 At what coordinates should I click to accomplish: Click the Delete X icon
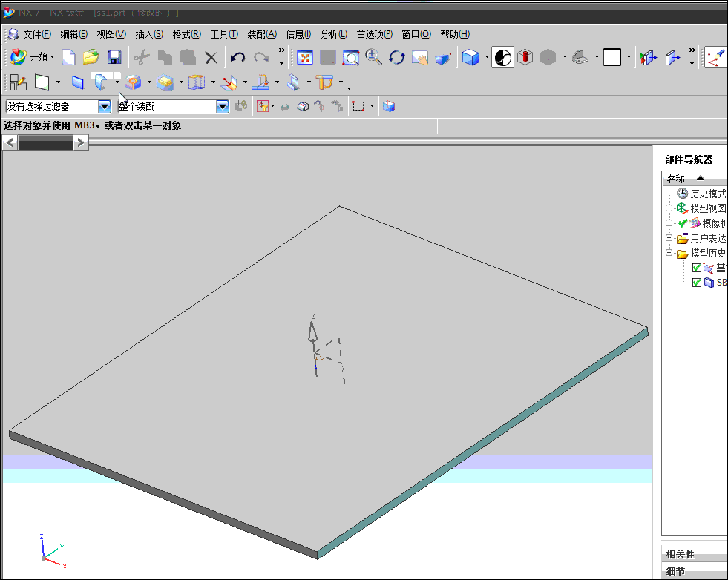click(x=211, y=58)
